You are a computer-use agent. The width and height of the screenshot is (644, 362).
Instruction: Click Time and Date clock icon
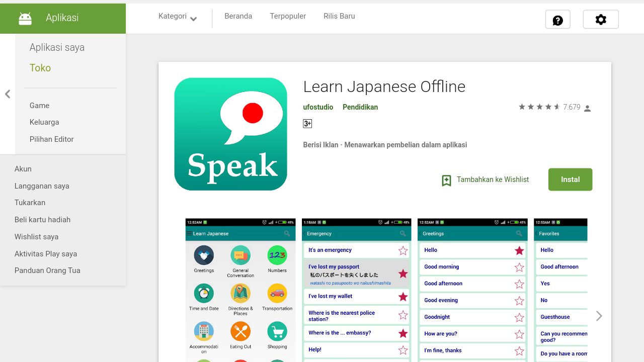point(204,294)
